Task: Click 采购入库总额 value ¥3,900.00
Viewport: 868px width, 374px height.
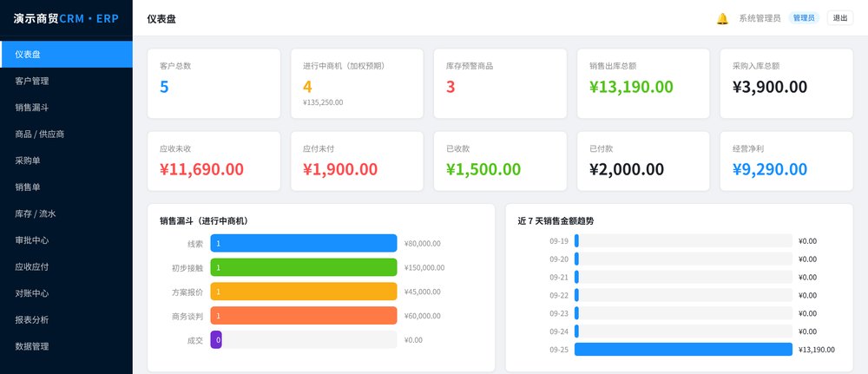Action: click(x=769, y=87)
